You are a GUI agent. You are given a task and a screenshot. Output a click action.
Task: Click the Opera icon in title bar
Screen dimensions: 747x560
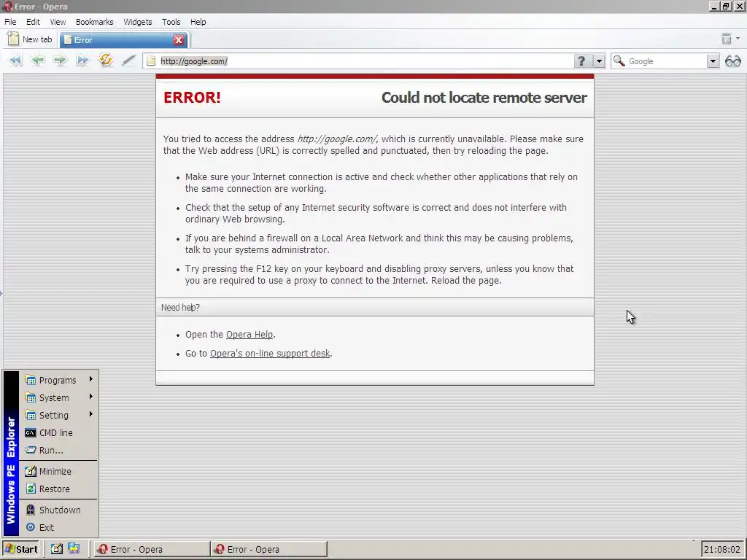[7, 6]
